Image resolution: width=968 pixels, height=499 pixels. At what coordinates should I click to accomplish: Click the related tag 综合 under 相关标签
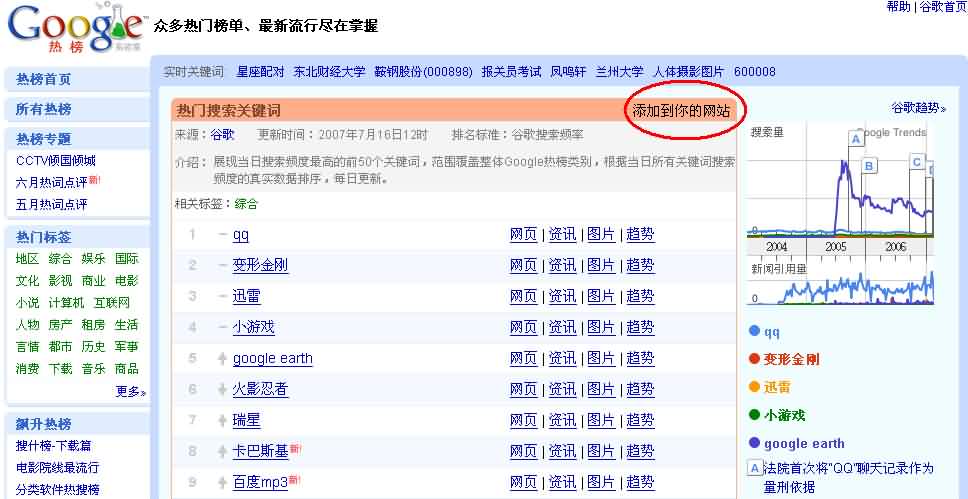(x=246, y=204)
